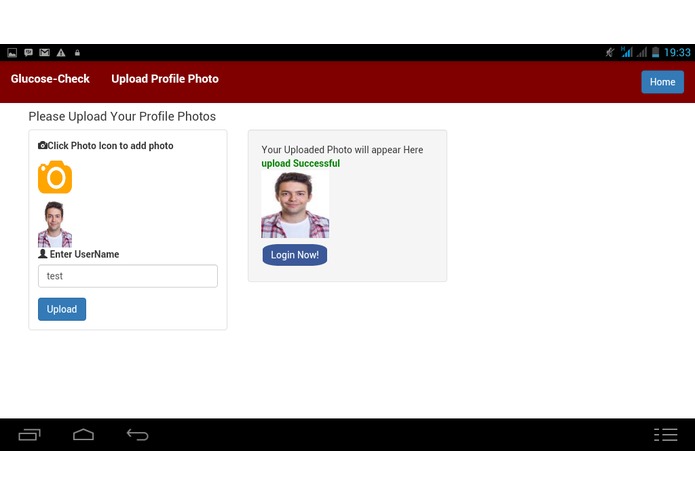The width and height of the screenshot is (695, 494).
Task: Select the Upload Profile Photo header item
Action: coord(165,79)
